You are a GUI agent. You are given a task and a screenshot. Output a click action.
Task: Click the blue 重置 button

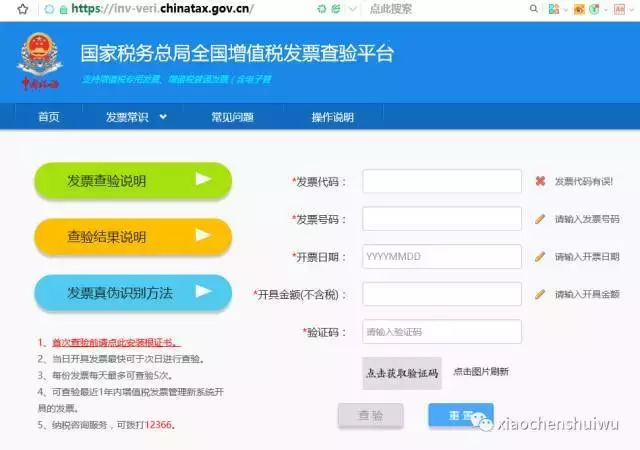461,415
